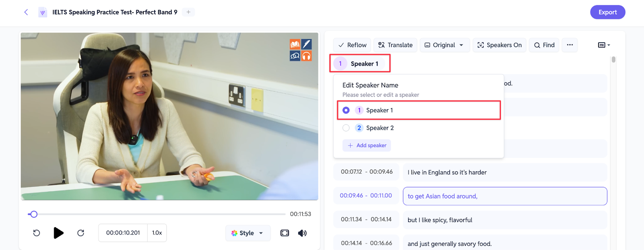Select subtitle 'I live in England so it's harder'
Viewport: 644px width, 250px height.
pos(505,172)
